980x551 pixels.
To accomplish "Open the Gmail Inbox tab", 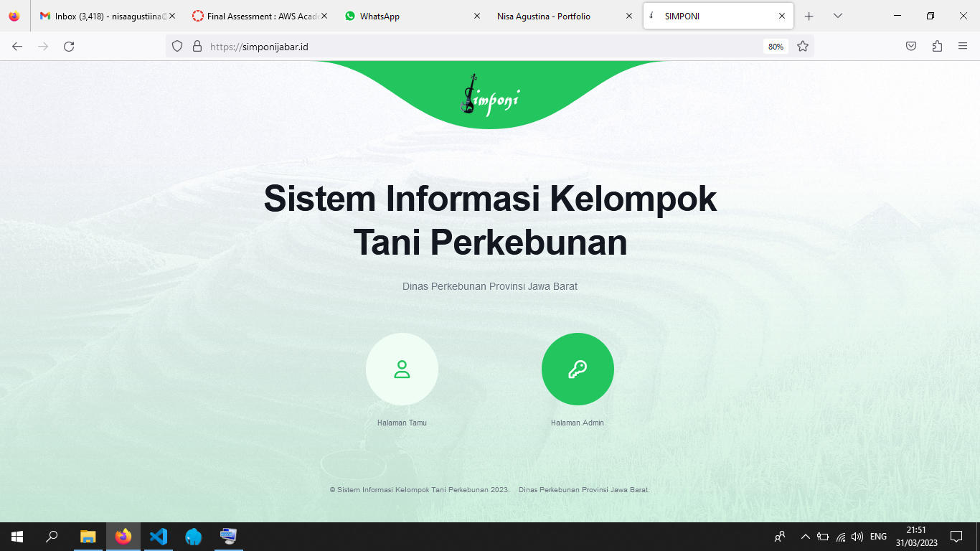I will click(x=108, y=16).
